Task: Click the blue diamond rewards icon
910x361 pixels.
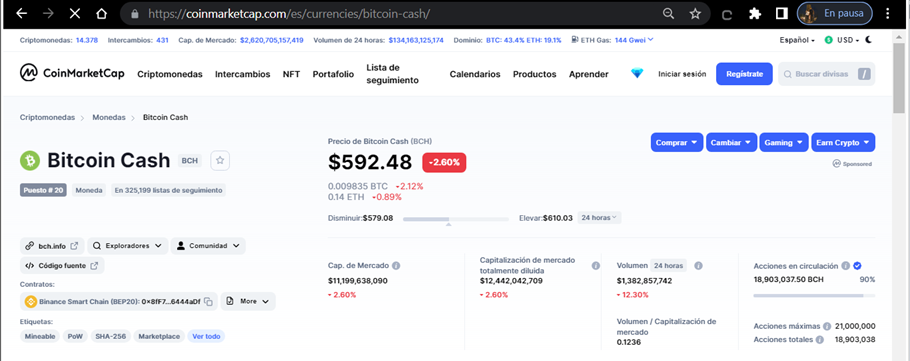Action: pyautogui.click(x=637, y=74)
